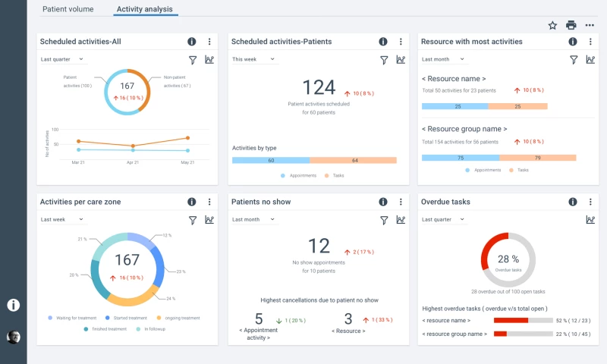Open chart view icon in Patients no show card

400,220
